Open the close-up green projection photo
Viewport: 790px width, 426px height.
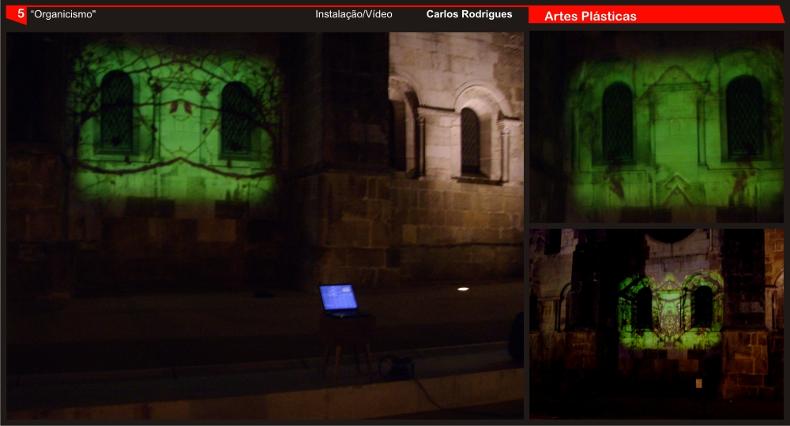pyautogui.click(x=656, y=127)
